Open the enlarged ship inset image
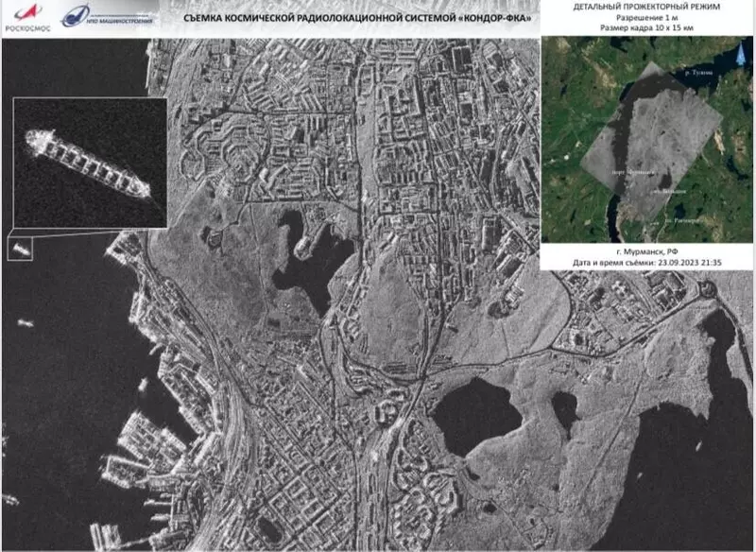The image size is (756, 552). [90, 162]
